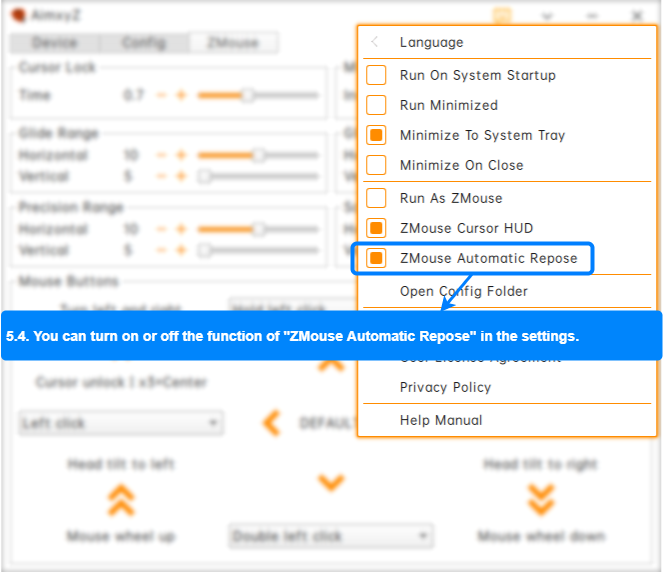663x573 pixels.
Task: Toggle the ZMouse Cursor HUD checkbox
Action: [x=376, y=228]
